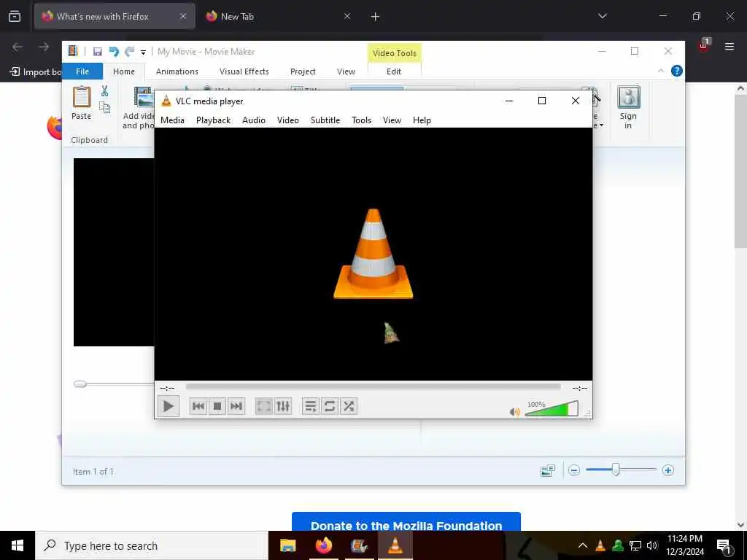
Task: Click Movie Maker preview seek handle
Action: coord(80,384)
